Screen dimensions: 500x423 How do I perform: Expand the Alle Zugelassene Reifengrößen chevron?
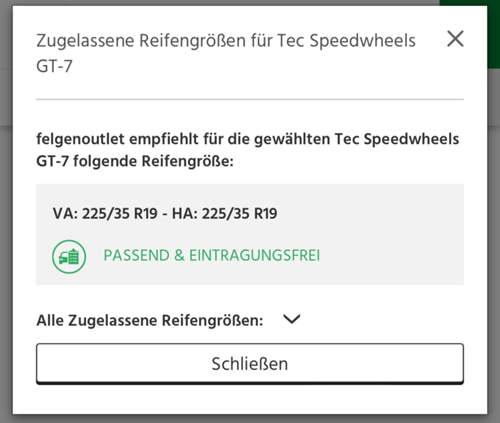(x=292, y=319)
